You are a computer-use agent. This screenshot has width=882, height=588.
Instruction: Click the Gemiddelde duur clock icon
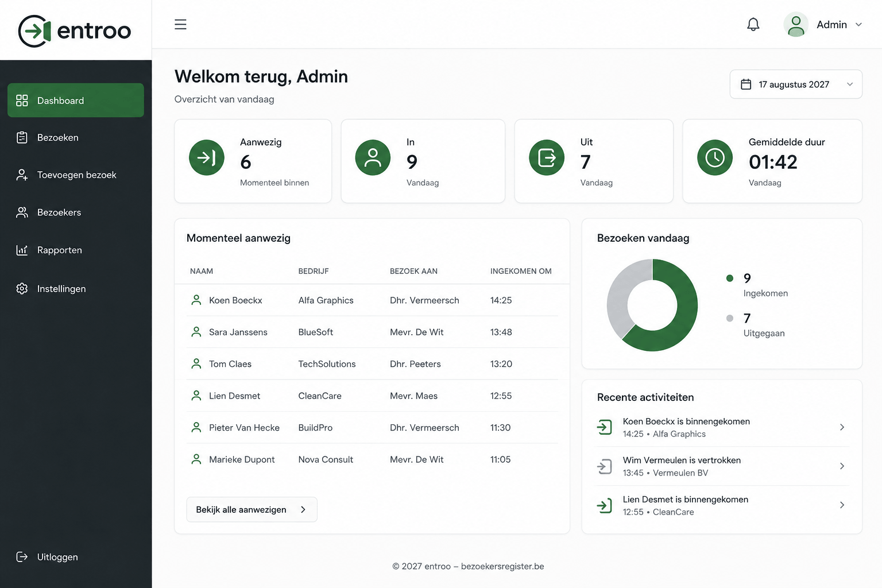tap(715, 157)
